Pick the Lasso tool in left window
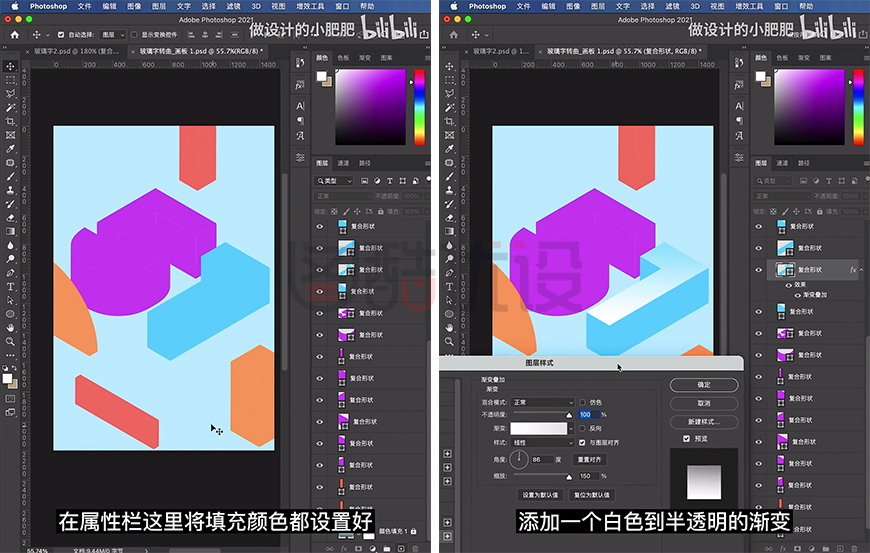This screenshot has width=870, height=553. click(x=10, y=94)
